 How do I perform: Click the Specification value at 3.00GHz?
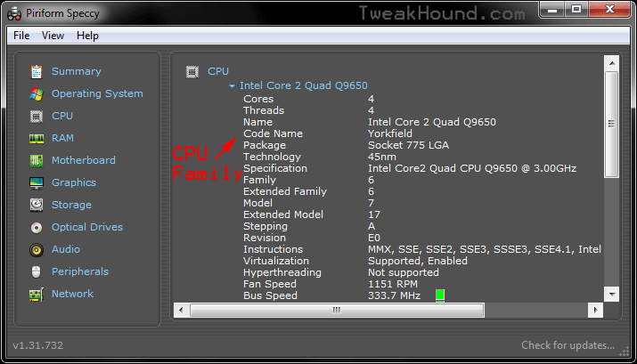pyautogui.click(x=472, y=168)
